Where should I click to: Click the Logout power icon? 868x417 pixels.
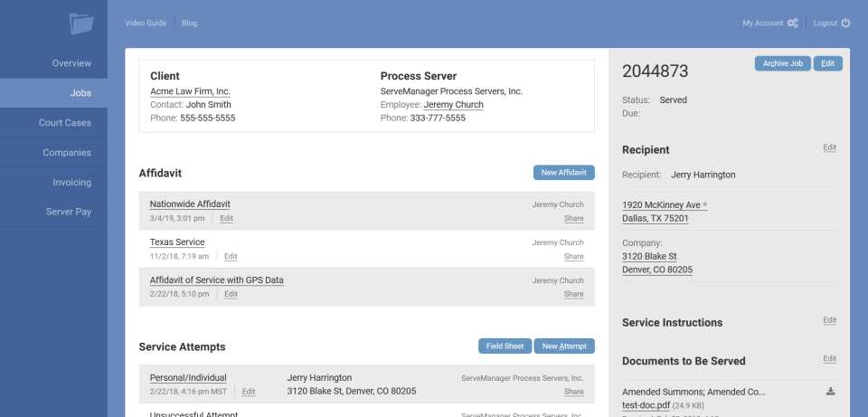845,24
